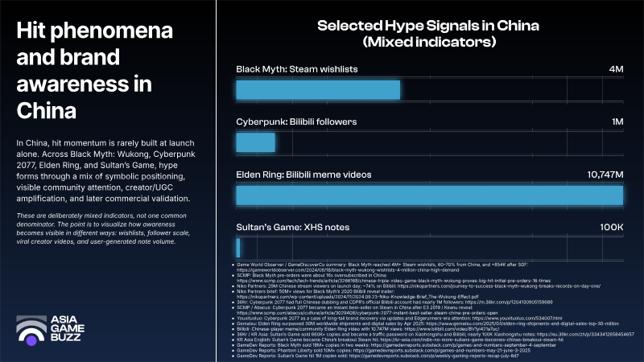
Task: Open the youxituoluo.com Cyberpunk link
Action: pyautogui.click(x=517, y=318)
